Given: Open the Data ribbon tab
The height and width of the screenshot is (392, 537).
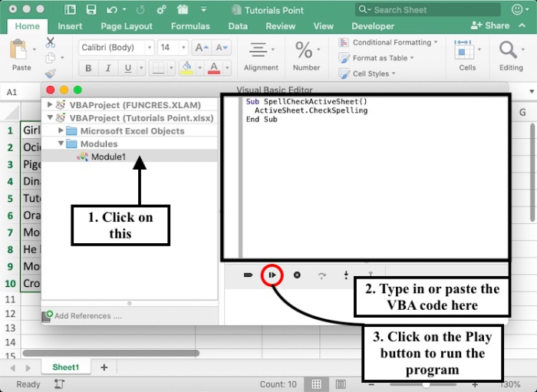Looking at the screenshot, I should coord(238,26).
